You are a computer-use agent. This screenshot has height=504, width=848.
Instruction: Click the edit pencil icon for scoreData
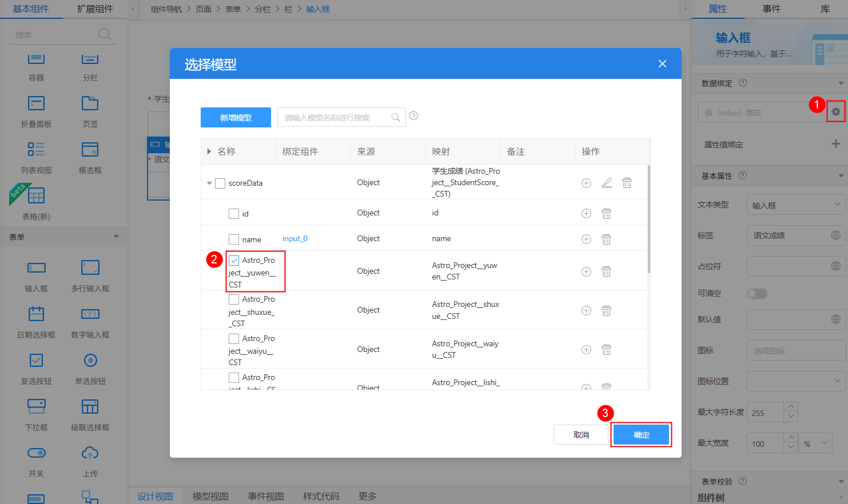607,183
